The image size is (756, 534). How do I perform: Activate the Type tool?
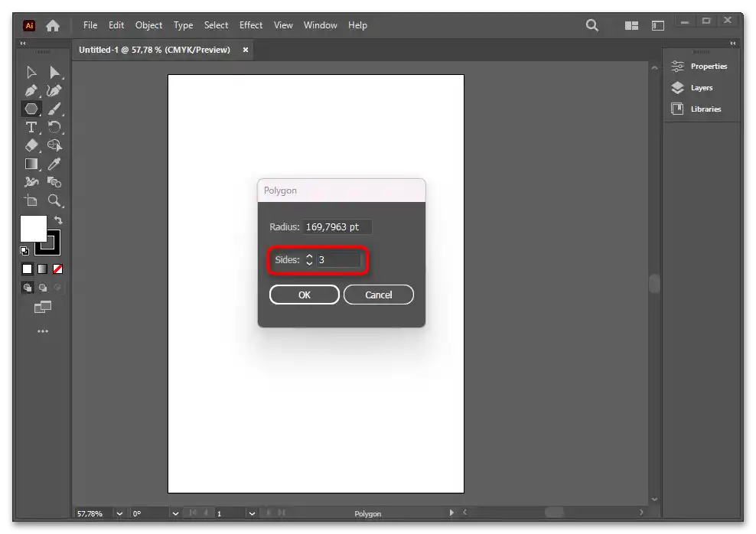click(x=31, y=127)
